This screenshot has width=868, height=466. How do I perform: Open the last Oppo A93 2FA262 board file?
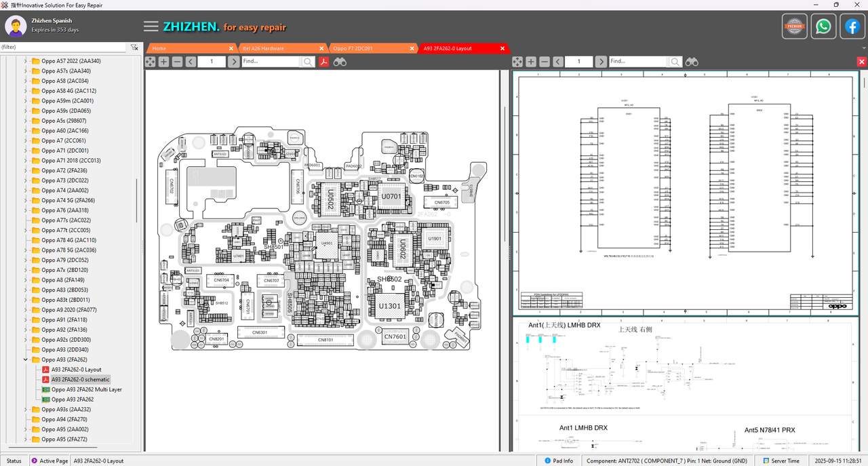(x=73, y=400)
